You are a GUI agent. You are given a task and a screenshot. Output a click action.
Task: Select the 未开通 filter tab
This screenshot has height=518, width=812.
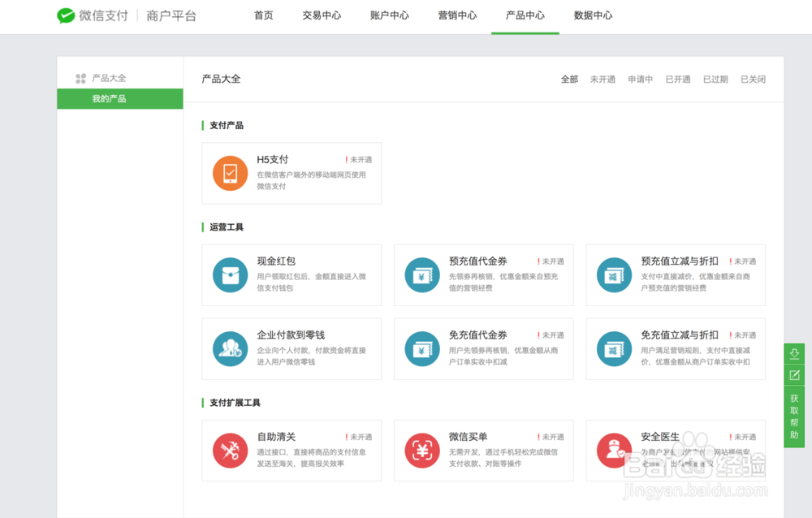coord(603,79)
